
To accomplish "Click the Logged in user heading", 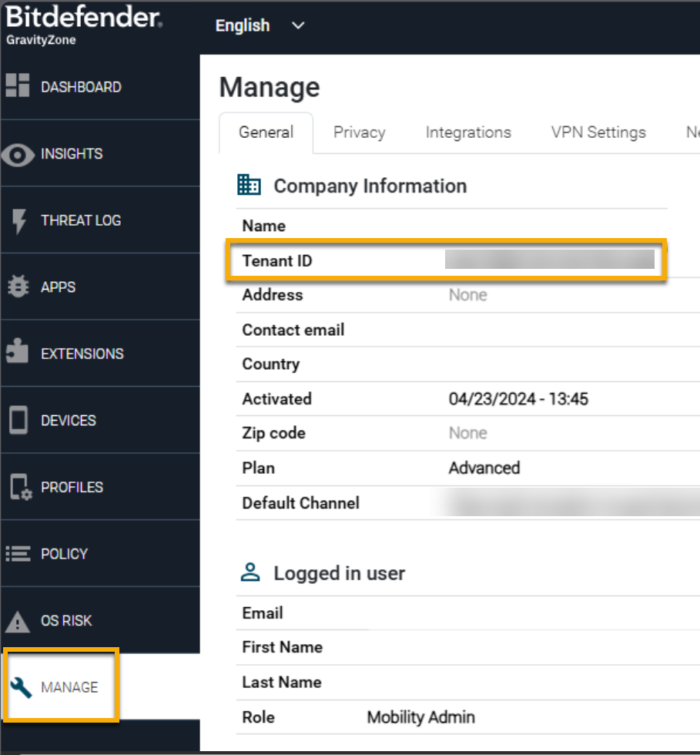I will click(340, 573).
